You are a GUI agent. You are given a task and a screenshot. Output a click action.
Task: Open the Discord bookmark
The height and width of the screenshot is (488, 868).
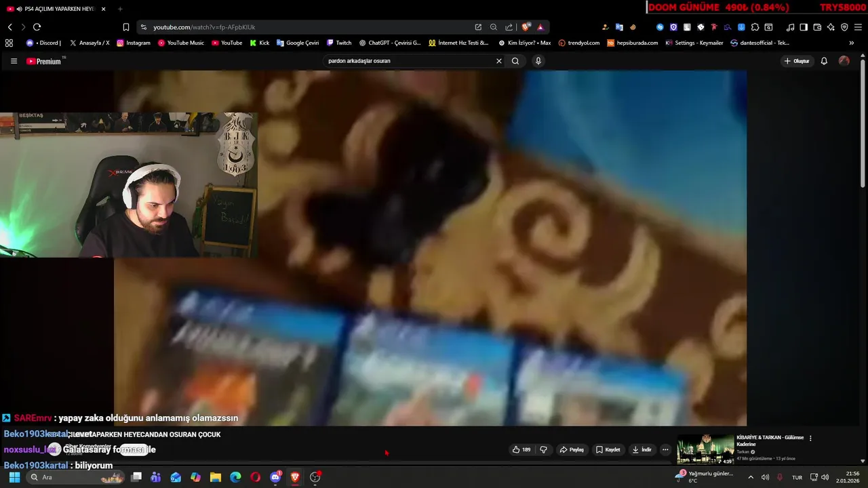pyautogui.click(x=43, y=43)
